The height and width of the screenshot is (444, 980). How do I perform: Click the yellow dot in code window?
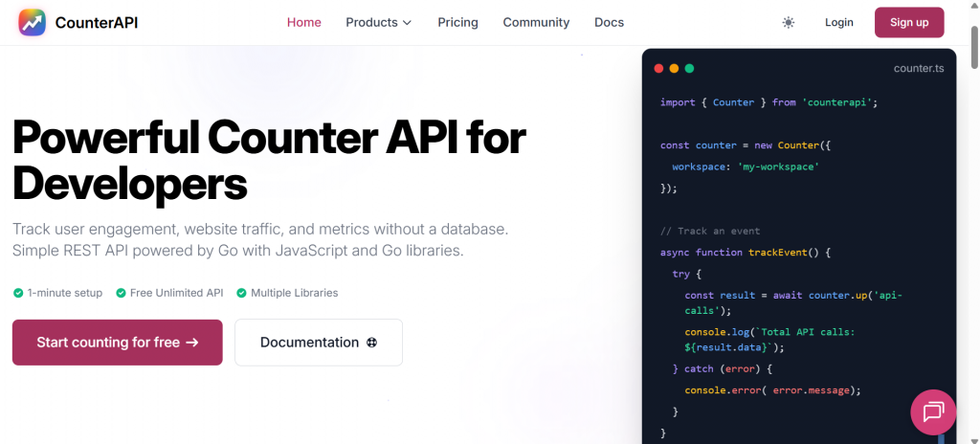click(x=674, y=69)
